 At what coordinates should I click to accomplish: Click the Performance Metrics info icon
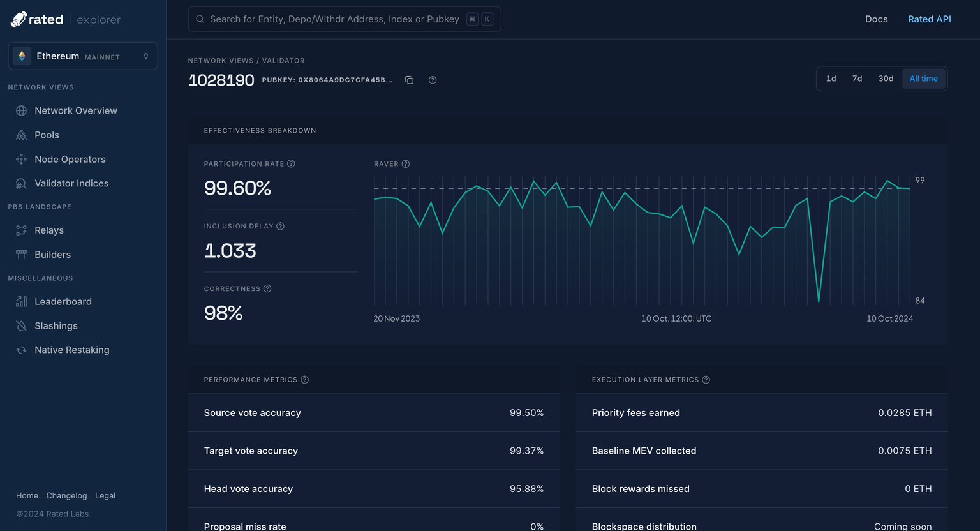[304, 380]
